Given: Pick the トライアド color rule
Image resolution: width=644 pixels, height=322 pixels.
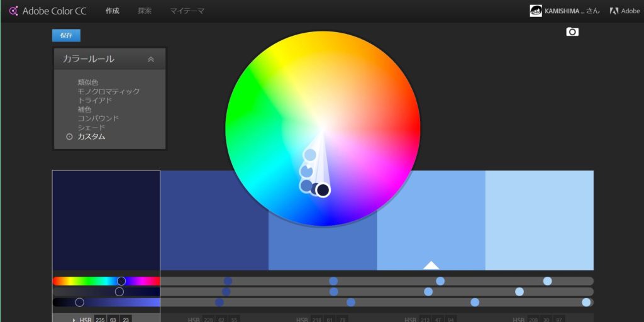Looking at the screenshot, I should tap(95, 100).
